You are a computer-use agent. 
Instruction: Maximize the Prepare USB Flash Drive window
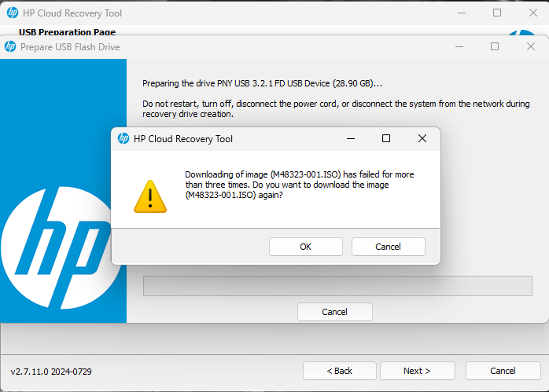(495, 46)
